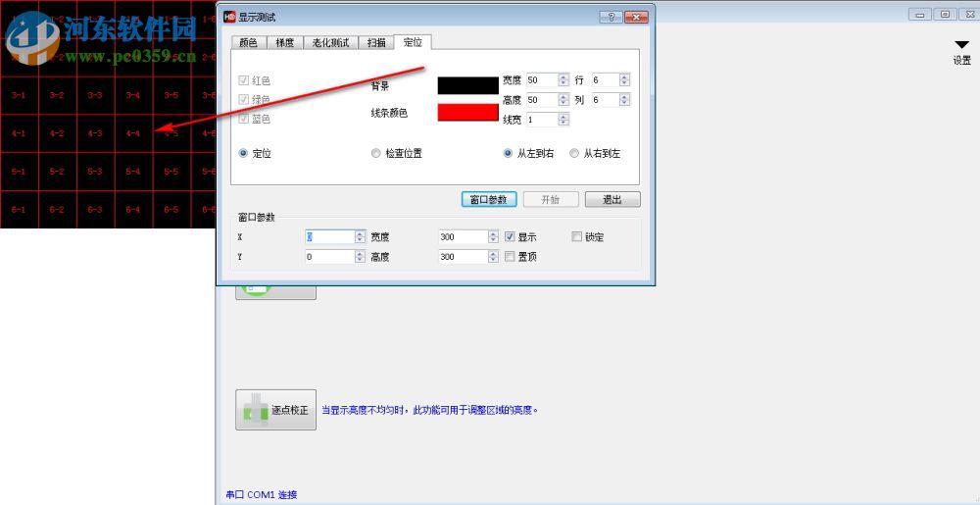This screenshot has width=980, height=505.
Task: Toggle the 红色 checkbox
Action: pos(243,80)
